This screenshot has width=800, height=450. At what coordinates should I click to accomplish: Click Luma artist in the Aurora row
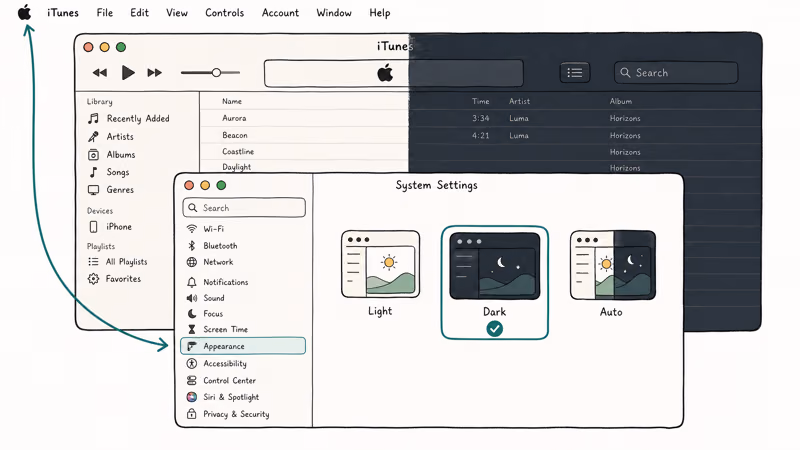point(519,118)
